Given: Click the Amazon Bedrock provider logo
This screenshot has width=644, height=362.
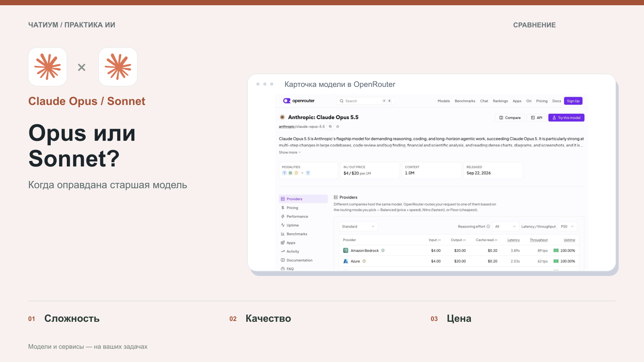Looking at the screenshot, I should coord(346,251).
